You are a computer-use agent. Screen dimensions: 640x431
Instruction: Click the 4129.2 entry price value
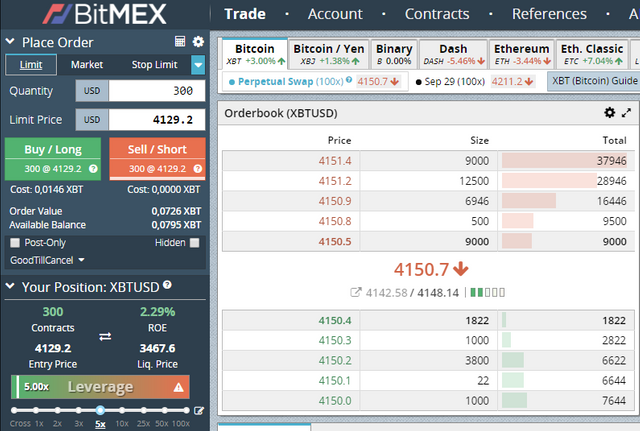(x=53, y=348)
